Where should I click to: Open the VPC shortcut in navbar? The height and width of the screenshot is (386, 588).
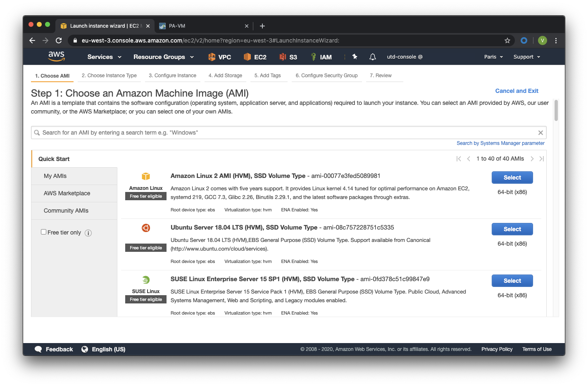tap(219, 57)
